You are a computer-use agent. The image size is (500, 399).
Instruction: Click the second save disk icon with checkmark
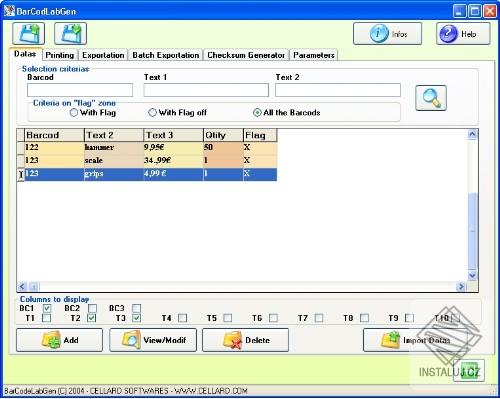pos(70,34)
